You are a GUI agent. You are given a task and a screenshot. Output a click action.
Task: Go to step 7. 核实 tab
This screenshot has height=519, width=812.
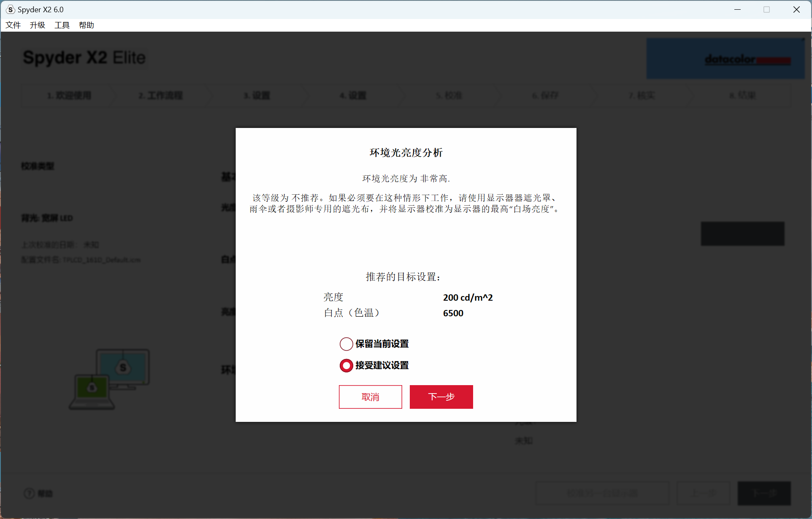(641, 95)
